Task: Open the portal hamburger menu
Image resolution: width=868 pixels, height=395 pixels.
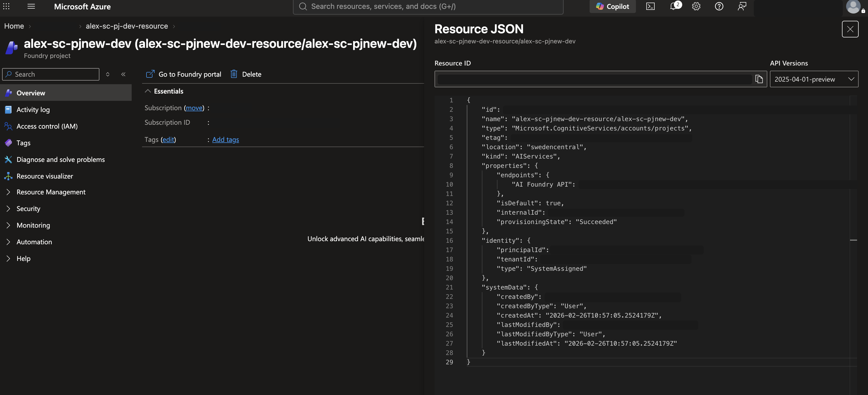Action: tap(31, 6)
